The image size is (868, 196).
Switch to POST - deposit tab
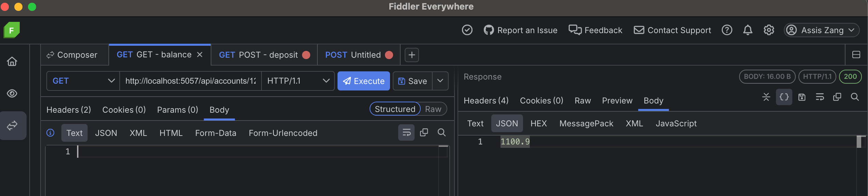pos(264,55)
